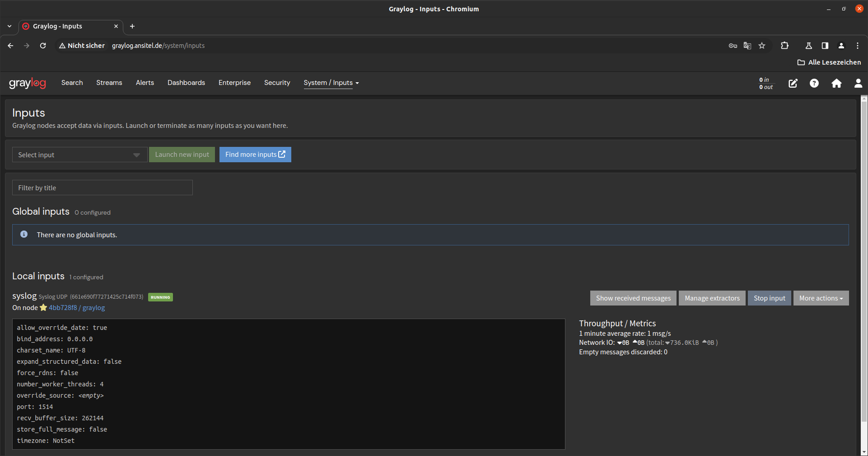Screen dimensions: 868x456
Task: Click the Graylog logo
Action: (x=28, y=83)
